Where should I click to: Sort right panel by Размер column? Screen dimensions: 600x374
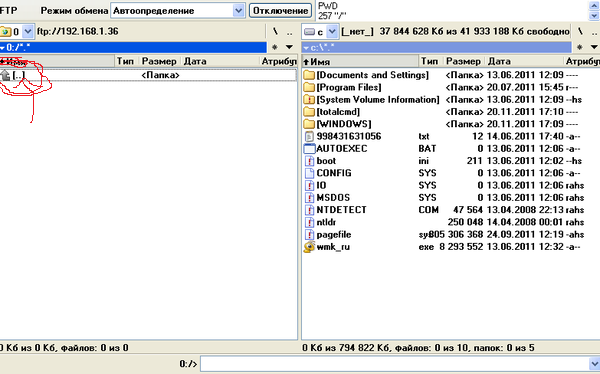[x=463, y=61]
